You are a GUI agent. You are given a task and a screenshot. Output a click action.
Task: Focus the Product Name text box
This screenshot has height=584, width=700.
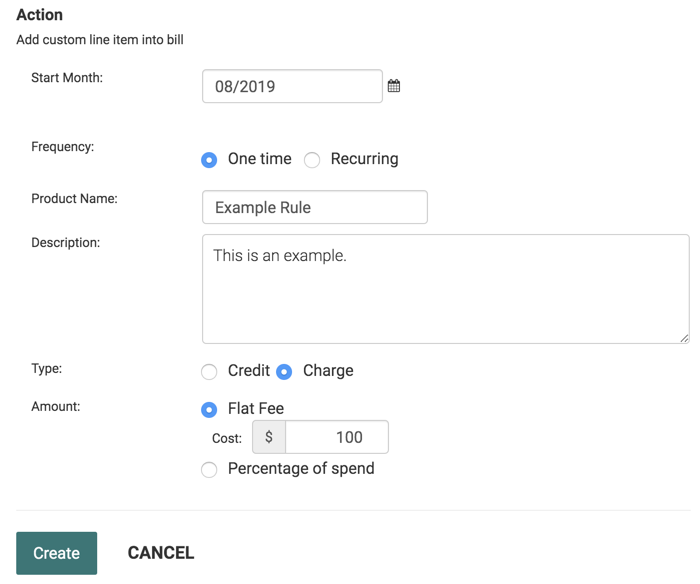point(314,207)
